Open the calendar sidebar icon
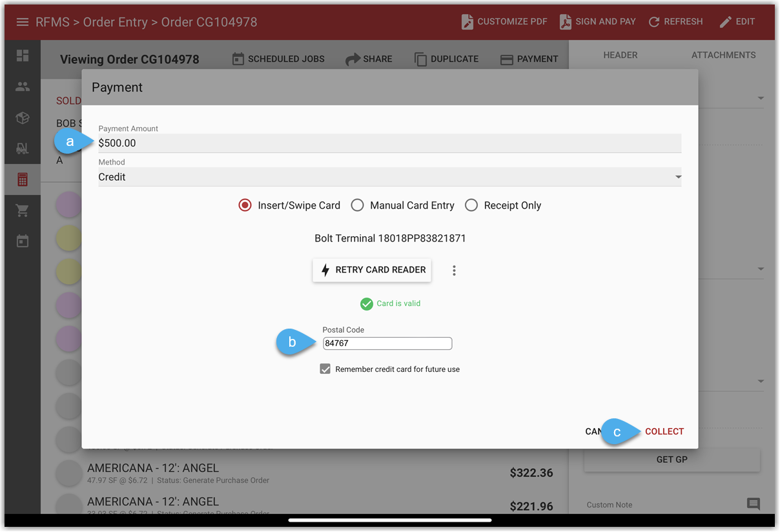The width and height of the screenshot is (780, 532). pyautogui.click(x=23, y=241)
